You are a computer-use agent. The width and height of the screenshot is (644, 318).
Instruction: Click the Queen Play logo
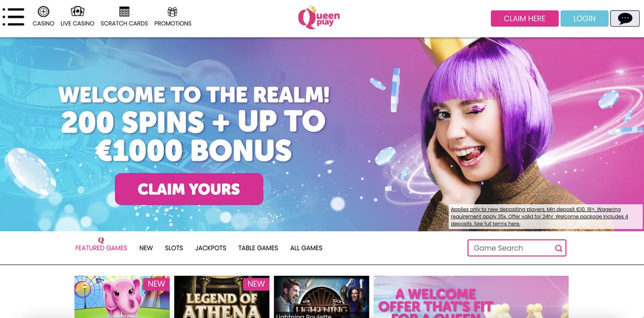pos(319,18)
